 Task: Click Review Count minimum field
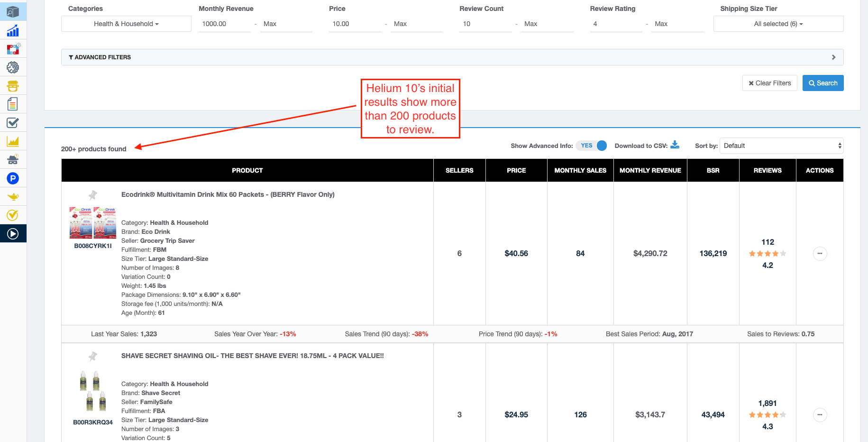tap(485, 24)
